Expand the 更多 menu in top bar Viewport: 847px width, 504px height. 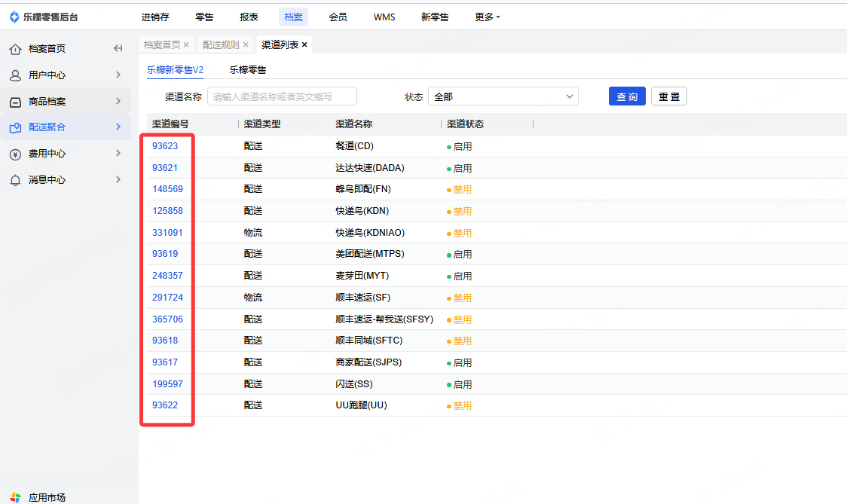[x=487, y=17]
